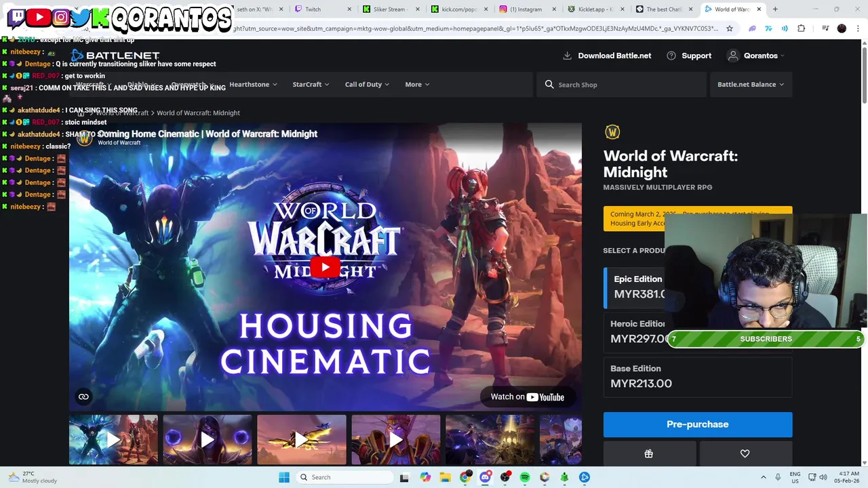Open Discord from taskbar

pos(485,477)
